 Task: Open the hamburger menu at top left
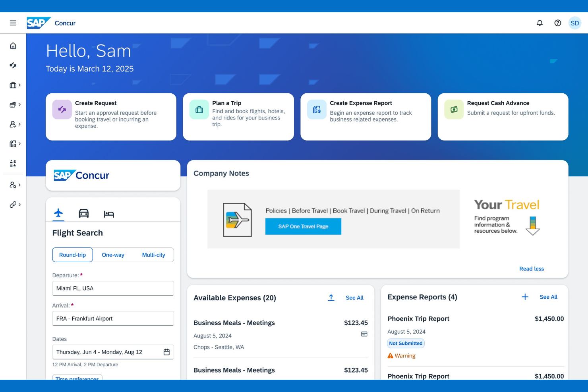click(13, 23)
